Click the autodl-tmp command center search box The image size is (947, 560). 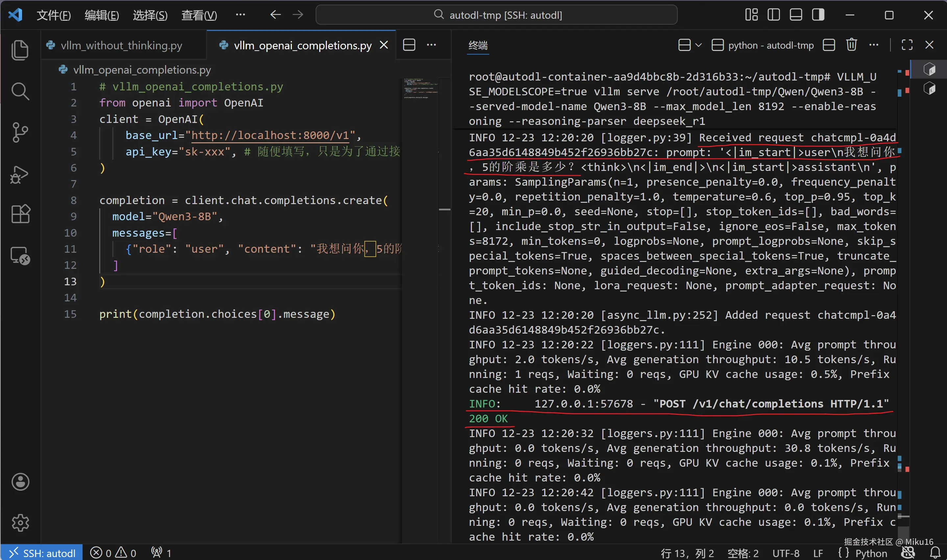coord(496,15)
